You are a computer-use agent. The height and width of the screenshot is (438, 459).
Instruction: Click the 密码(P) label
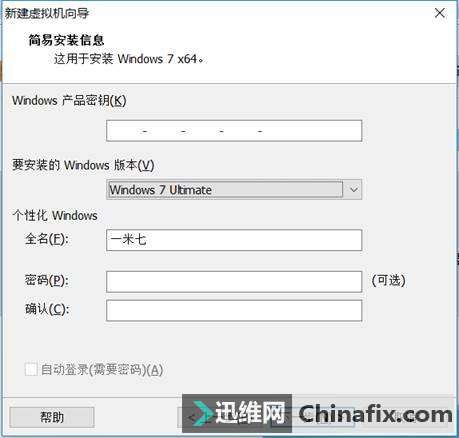pyautogui.click(x=47, y=280)
